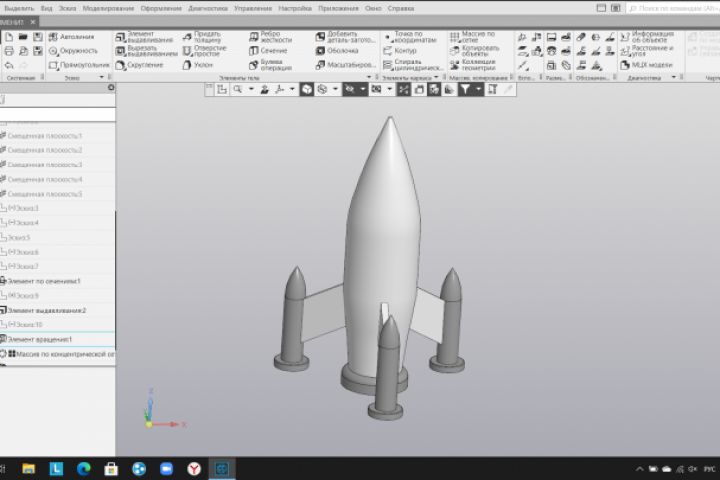Screen dimensions: 720x480
Task: Expand the Эскиз toolbar group dropdown
Action: click(x=101, y=77)
